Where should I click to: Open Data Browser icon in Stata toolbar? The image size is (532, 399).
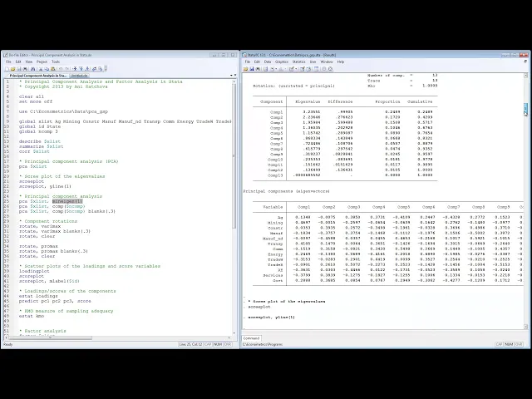tap(308, 68)
